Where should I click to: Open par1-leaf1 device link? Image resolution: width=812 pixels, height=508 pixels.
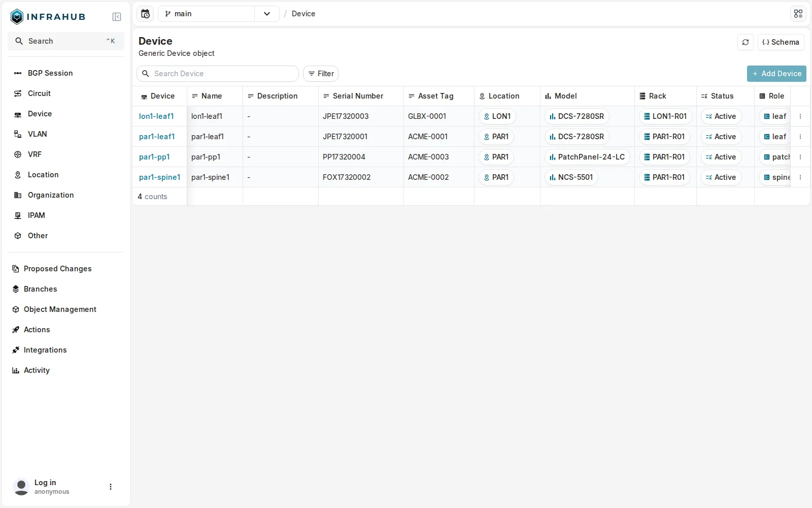click(157, 137)
